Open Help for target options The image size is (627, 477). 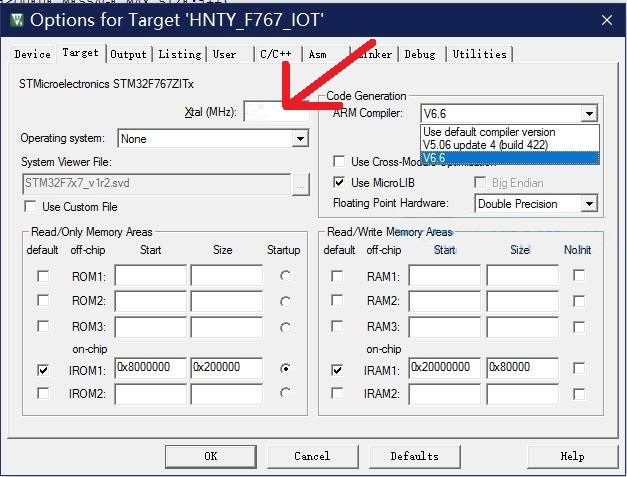click(572, 456)
